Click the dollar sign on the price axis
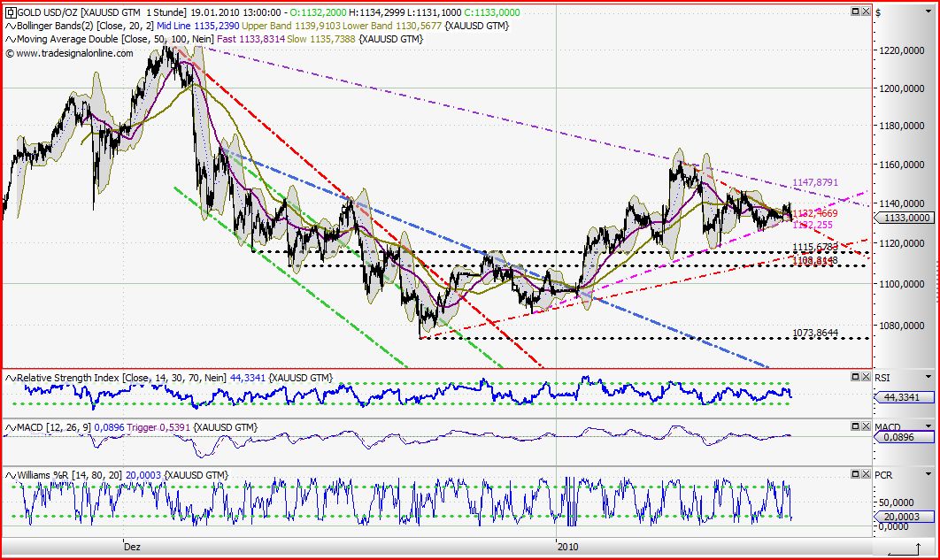 pos(878,13)
